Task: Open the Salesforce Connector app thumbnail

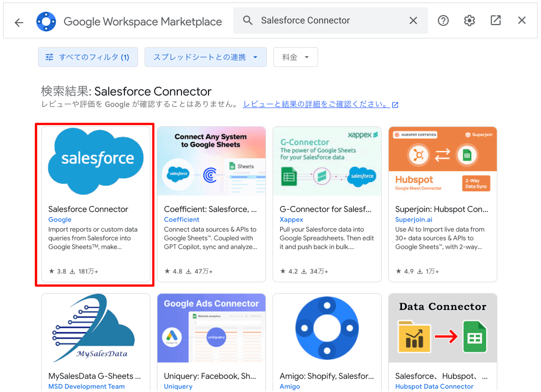Action: [95, 161]
